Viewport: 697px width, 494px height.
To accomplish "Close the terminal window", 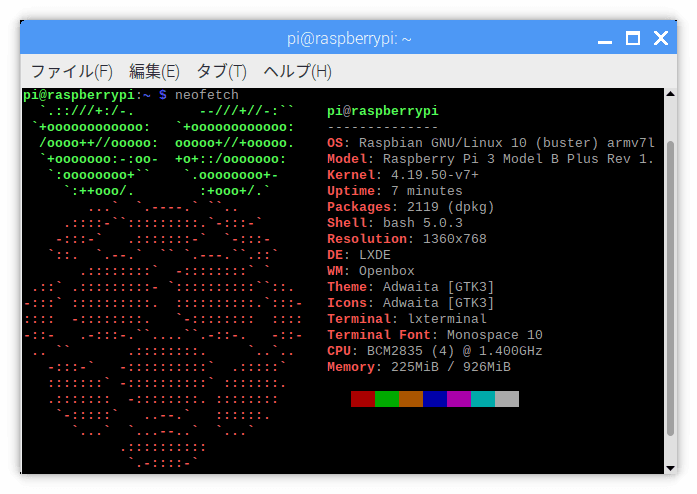I will coord(661,39).
